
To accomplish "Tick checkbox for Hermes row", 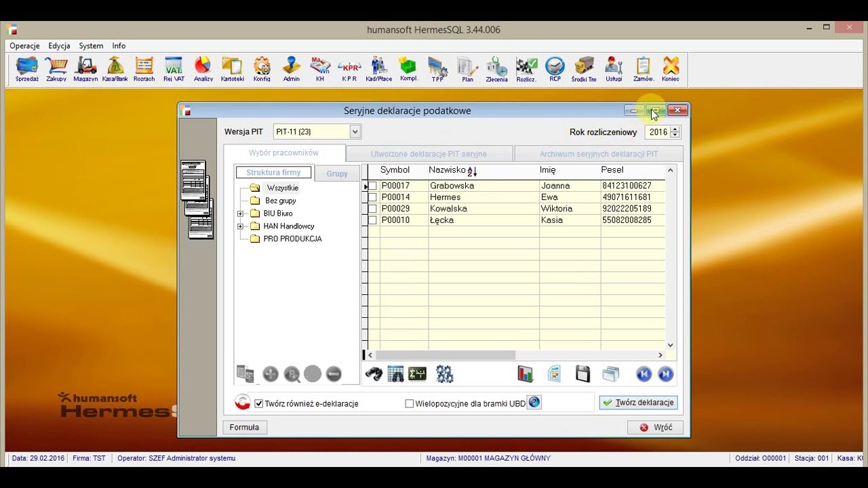I will coord(372,197).
